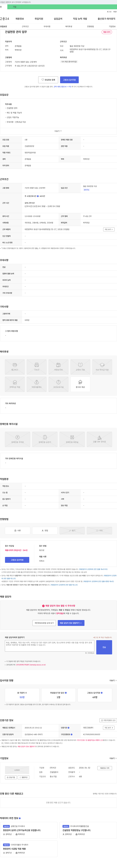Click info icon beside 취업알선기관 알선
This screenshot has height=868, width=117.
[x=66, y=693]
